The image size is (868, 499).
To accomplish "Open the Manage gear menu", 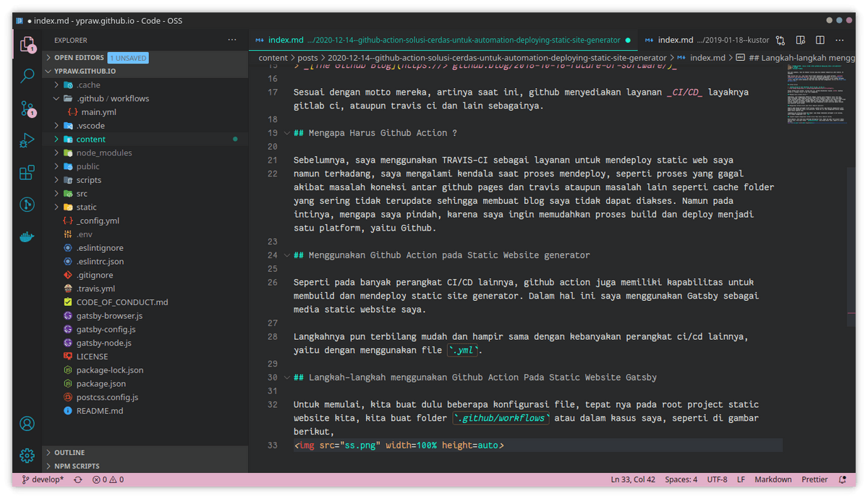I will pyautogui.click(x=27, y=455).
